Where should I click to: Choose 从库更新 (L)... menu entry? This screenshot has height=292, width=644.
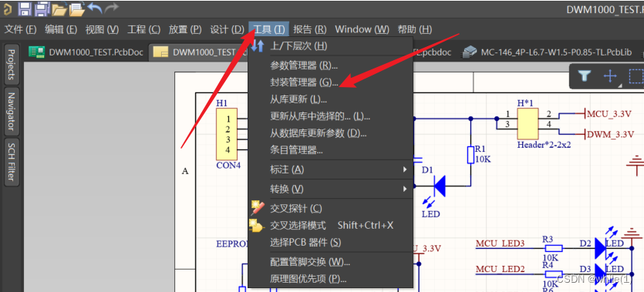(330, 99)
